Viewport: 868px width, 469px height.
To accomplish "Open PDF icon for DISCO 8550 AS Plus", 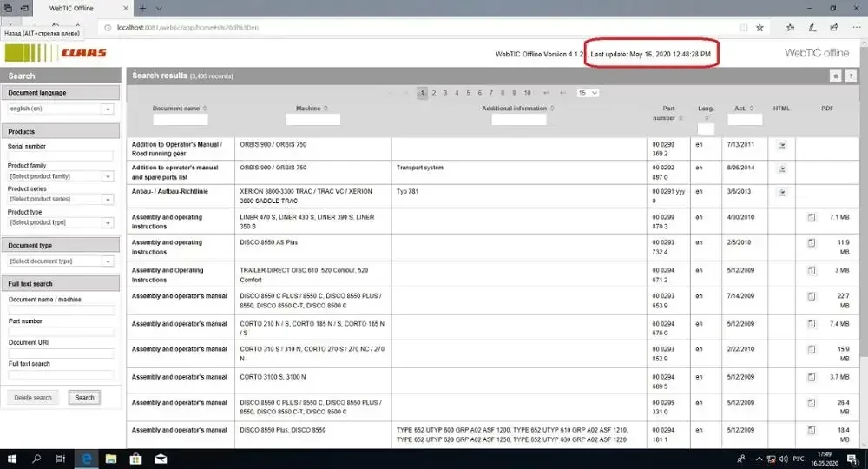I will [x=811, y=242].
